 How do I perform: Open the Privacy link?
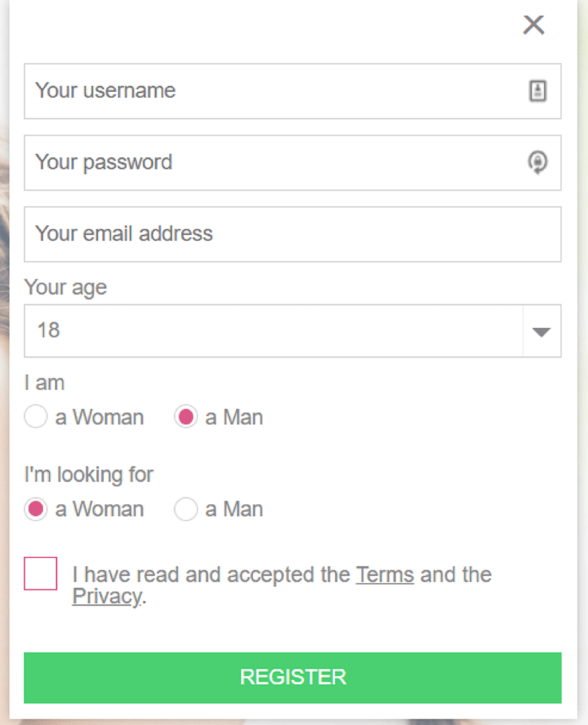[105, 596]
